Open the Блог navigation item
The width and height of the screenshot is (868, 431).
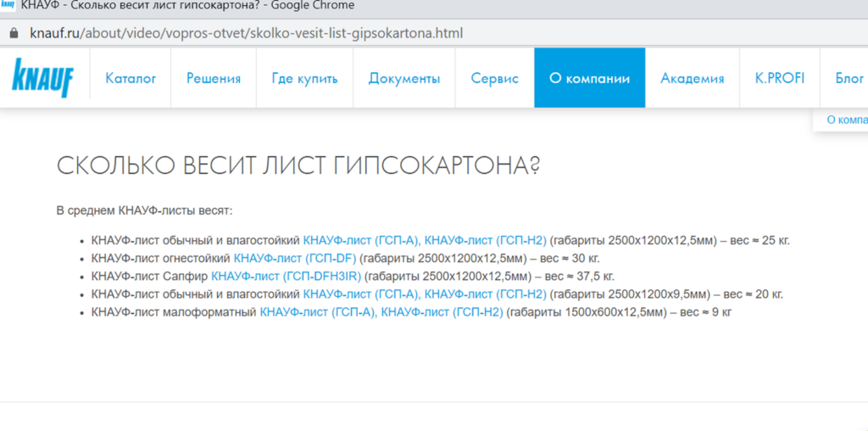coord(849,78)
